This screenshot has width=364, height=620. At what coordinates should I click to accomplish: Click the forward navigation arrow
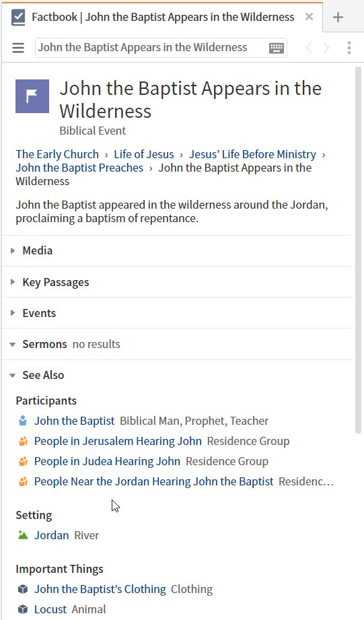tap(326, 48)
